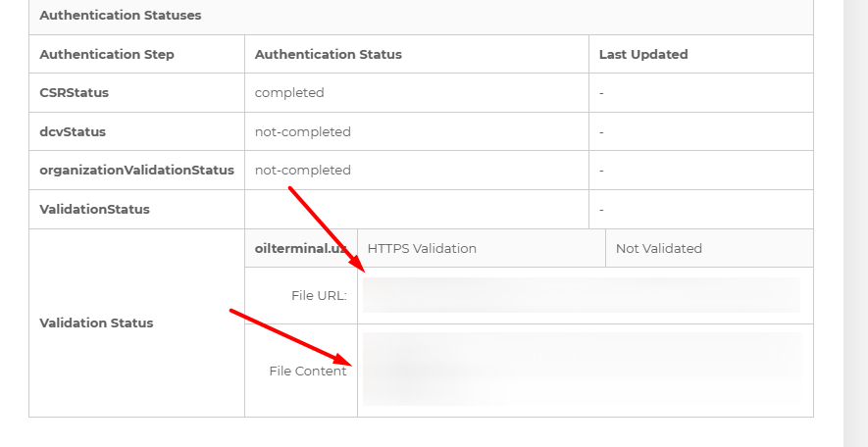The image size is (868, 447).
Task: Click the organizationValidationStatus label
Action: [136, 170]
